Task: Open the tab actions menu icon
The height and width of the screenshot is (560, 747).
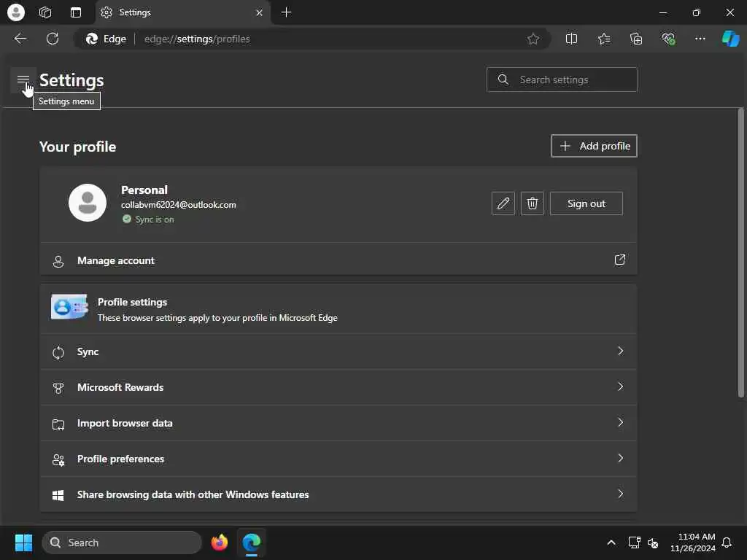Action: point(76,12)
